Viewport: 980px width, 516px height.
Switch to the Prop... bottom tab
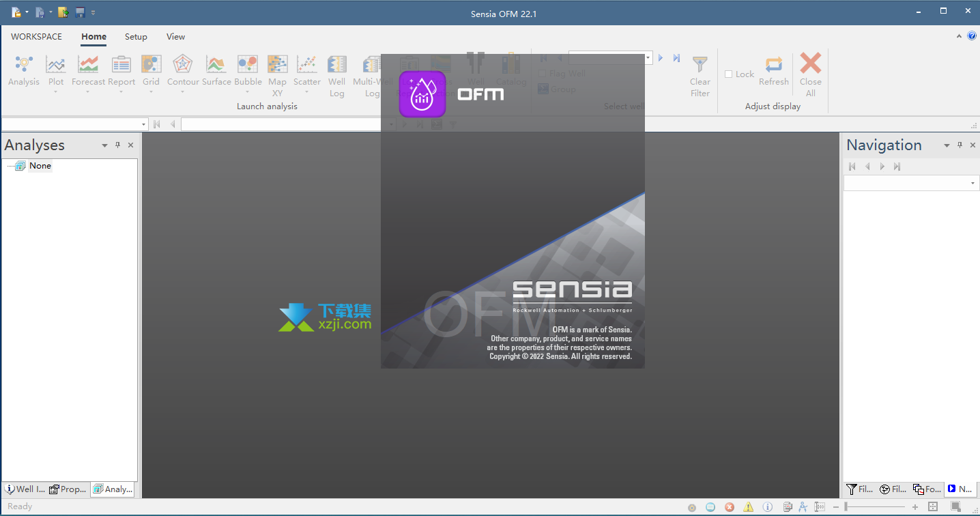(x=68, y=489)
